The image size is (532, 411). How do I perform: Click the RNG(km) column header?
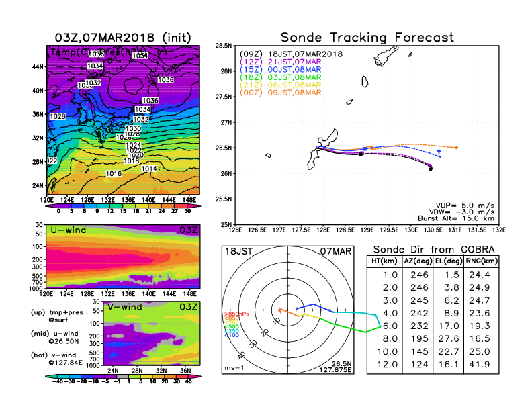pos(482,261)
